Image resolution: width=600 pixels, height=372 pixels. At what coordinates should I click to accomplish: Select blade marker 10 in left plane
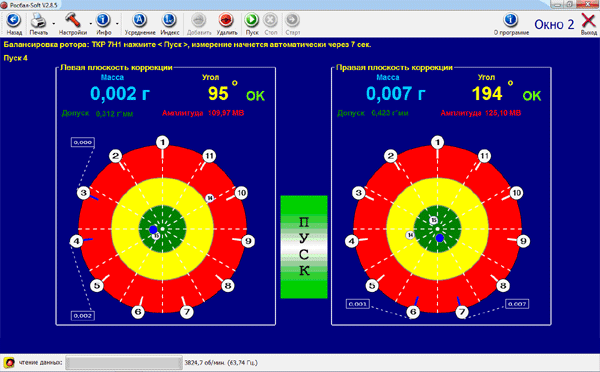pyautogui.click(x=241, y=193)
